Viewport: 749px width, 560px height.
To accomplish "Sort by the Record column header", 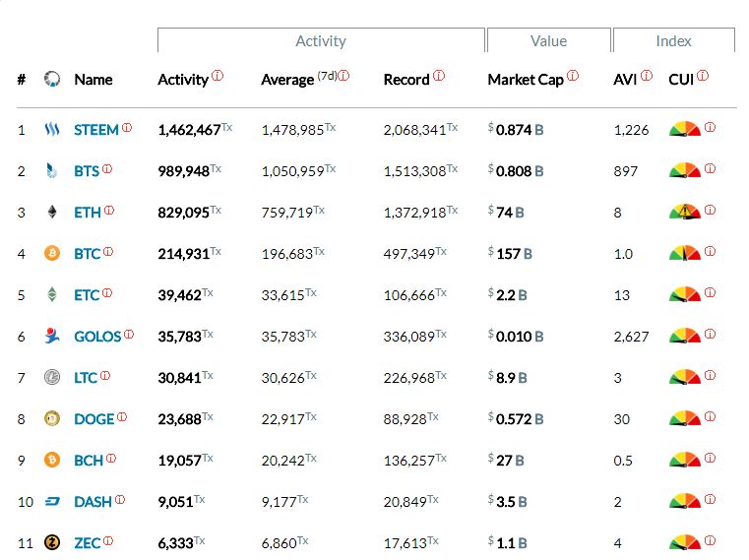I will (x=406, y=80).
